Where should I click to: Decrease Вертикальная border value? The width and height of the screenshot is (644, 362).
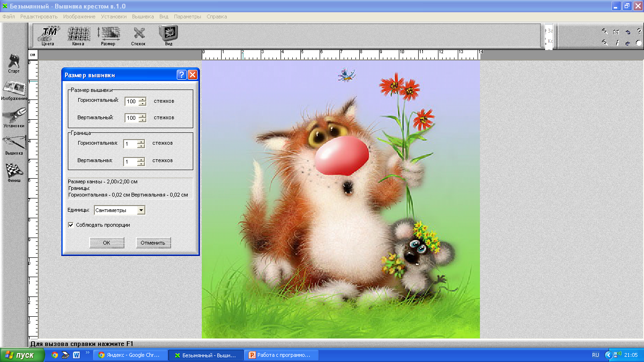[140, 164]
